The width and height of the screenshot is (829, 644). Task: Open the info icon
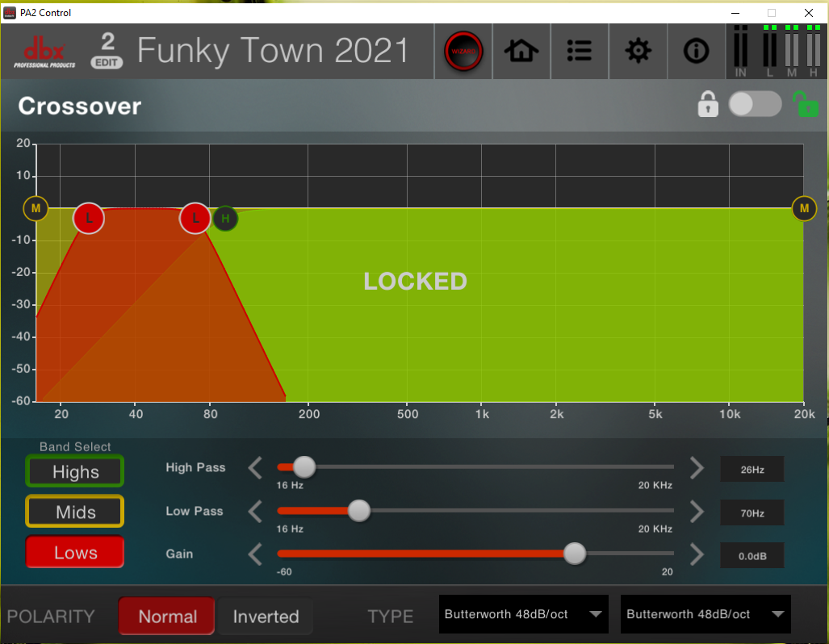(x=696, y=52)
